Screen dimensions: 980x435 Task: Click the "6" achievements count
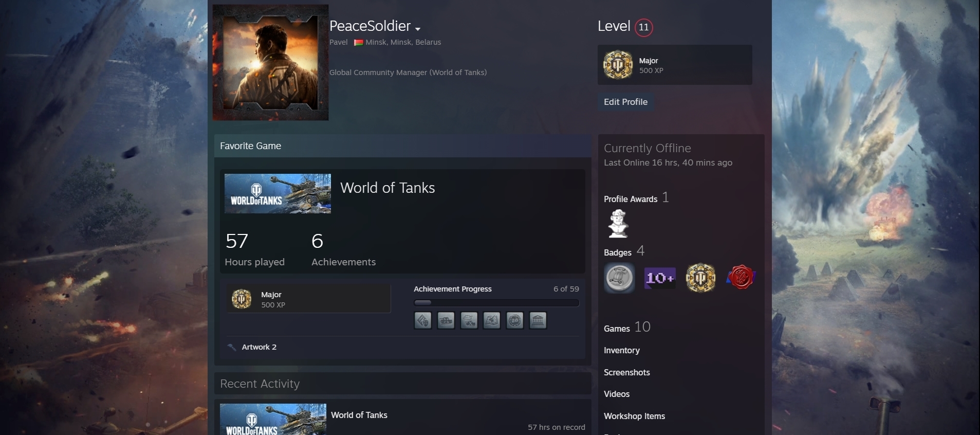[317, 241]
